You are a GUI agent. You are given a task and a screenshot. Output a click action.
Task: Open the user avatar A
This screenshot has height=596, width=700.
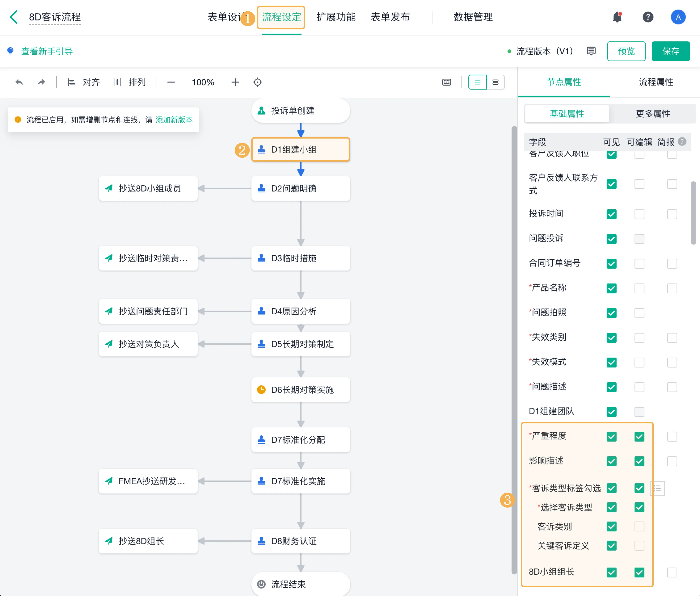(x=678, y=17)
